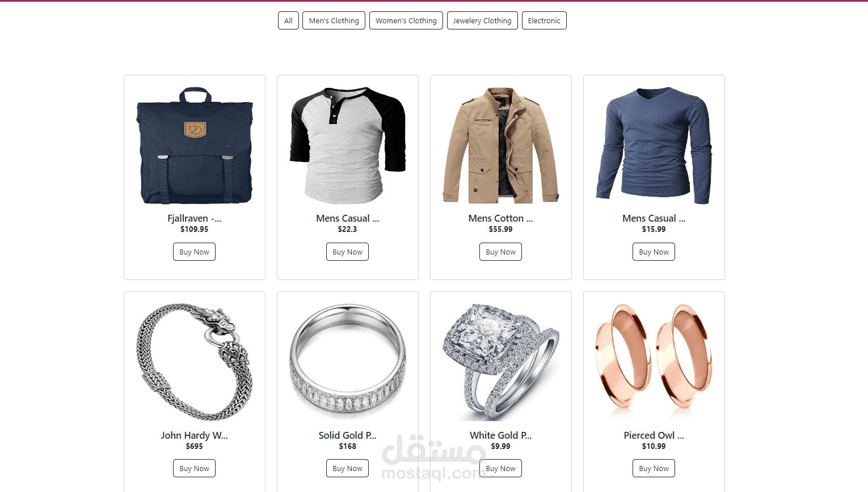Open the John Hardy dragon bracelet image
Image resolution: width=868 pixels, height=492 pixels.
click(195, 362)
